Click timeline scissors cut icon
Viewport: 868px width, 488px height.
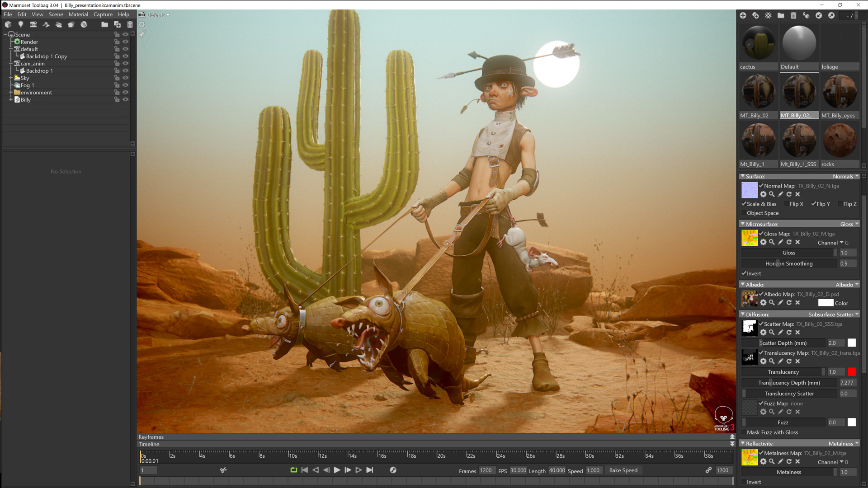click(x=223, y=470)
